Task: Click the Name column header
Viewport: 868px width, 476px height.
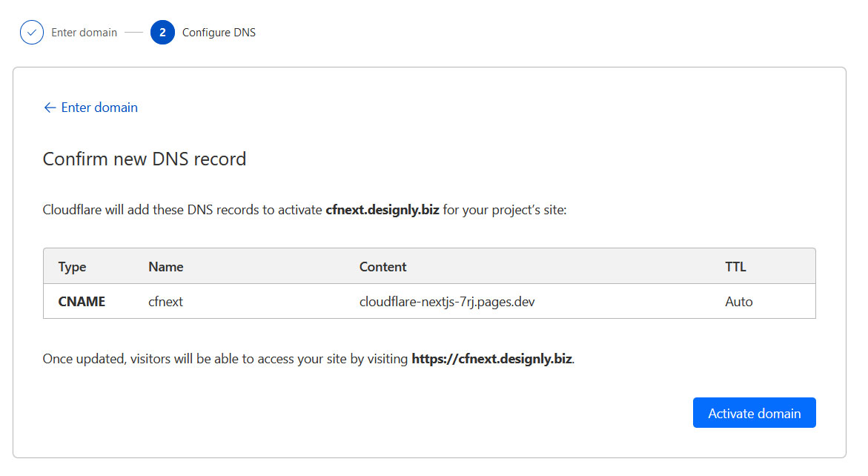Action: [x=165, y=267]
